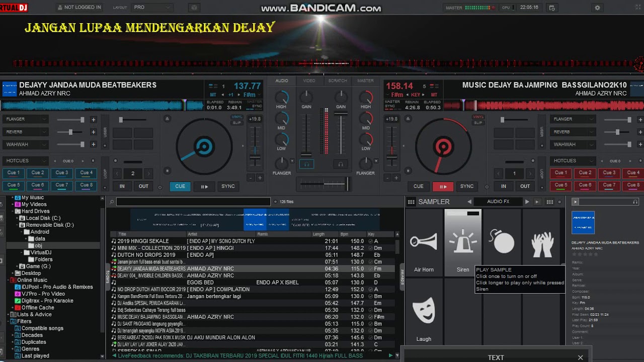644x362 pixels.
Task: Add effect with plus next to left FLANGER
Action: click(93, 120)
